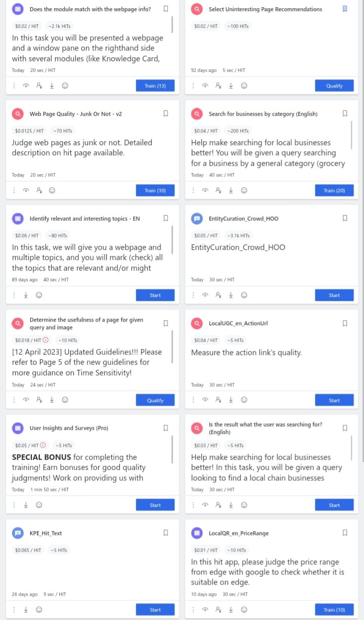Click description scrollbar on Search for businesses card
Screen dimensions: 364x620
tap(351, 135)
